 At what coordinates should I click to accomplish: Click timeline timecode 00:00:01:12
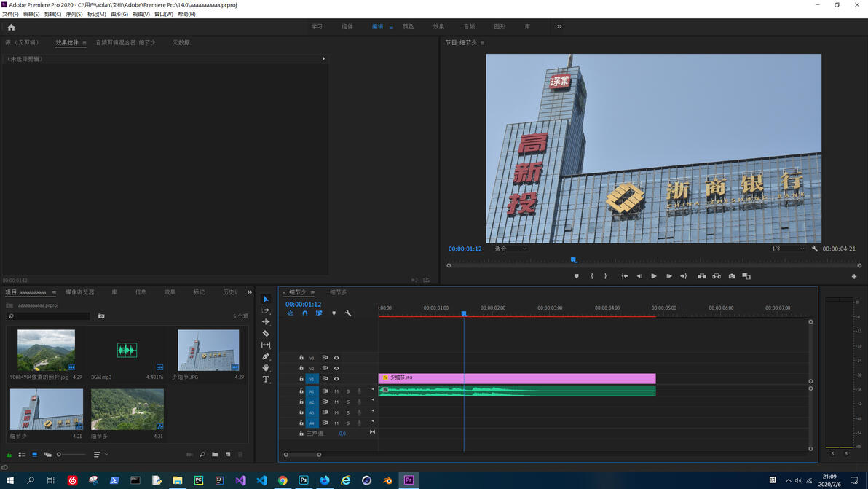coord(304,304)
